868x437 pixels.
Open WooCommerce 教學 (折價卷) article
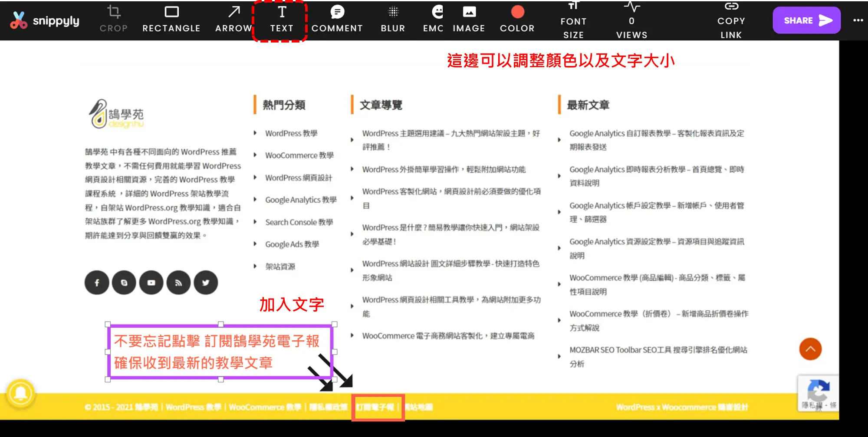pyautogui.click(x=659, y=320)
